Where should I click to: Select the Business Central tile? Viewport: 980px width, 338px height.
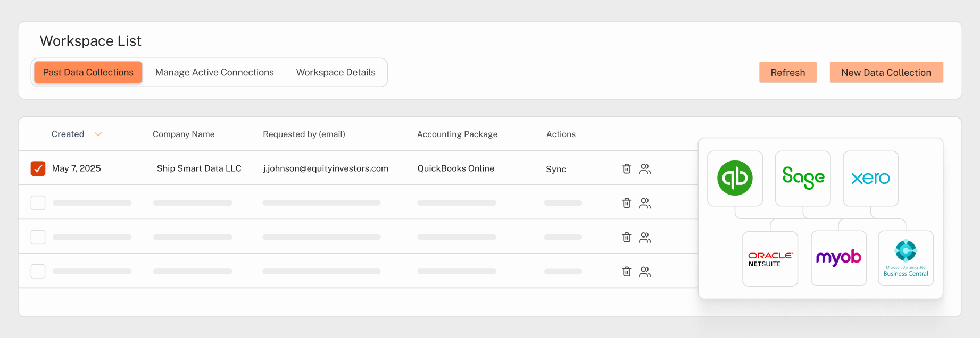point(906,258)
